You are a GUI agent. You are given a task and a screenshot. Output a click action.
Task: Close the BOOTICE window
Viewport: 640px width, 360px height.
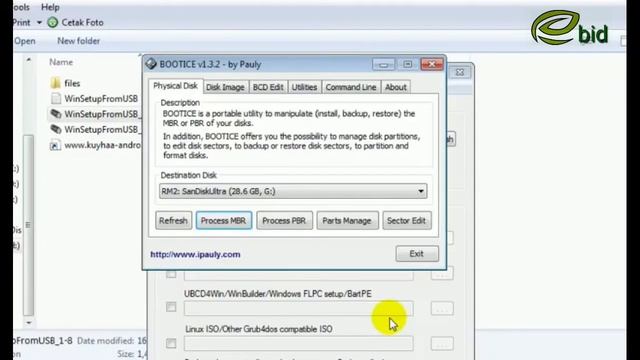pos(432,64)
